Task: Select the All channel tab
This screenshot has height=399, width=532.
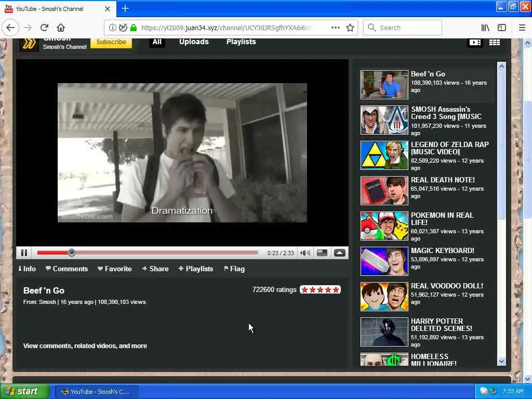Action: coord(157,42)
